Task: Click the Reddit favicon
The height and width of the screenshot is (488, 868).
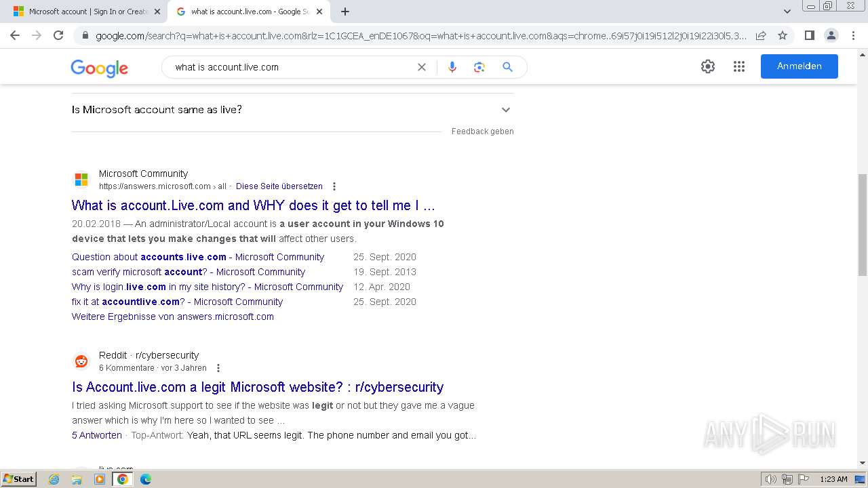Action: [81, 361]
